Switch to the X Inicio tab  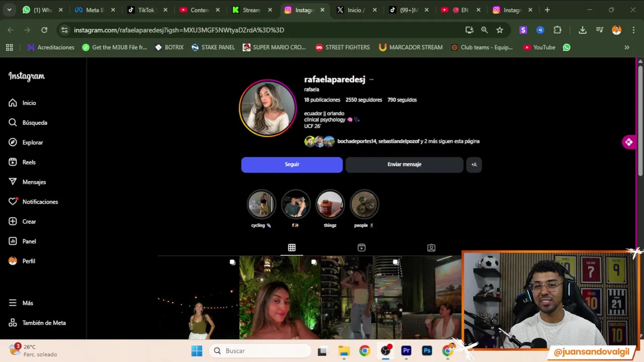(358, 10)
